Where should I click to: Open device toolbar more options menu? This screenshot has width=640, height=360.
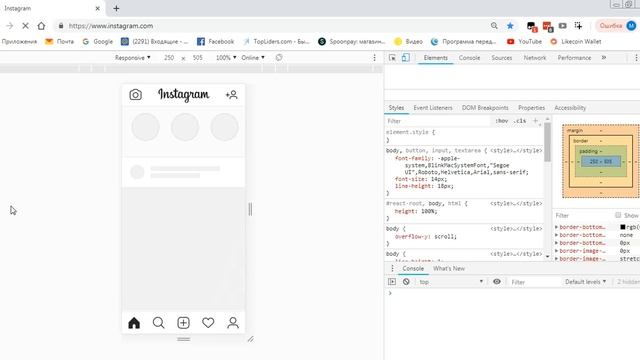(374, 58)
